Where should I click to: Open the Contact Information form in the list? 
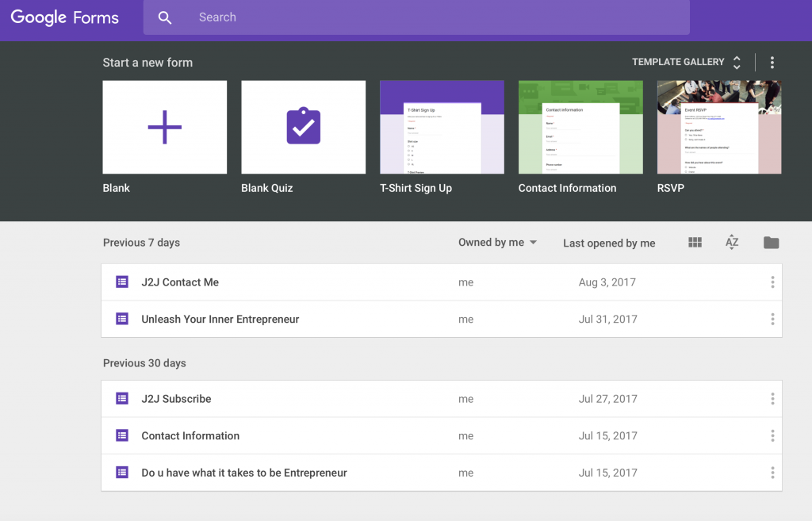[442, 435]
